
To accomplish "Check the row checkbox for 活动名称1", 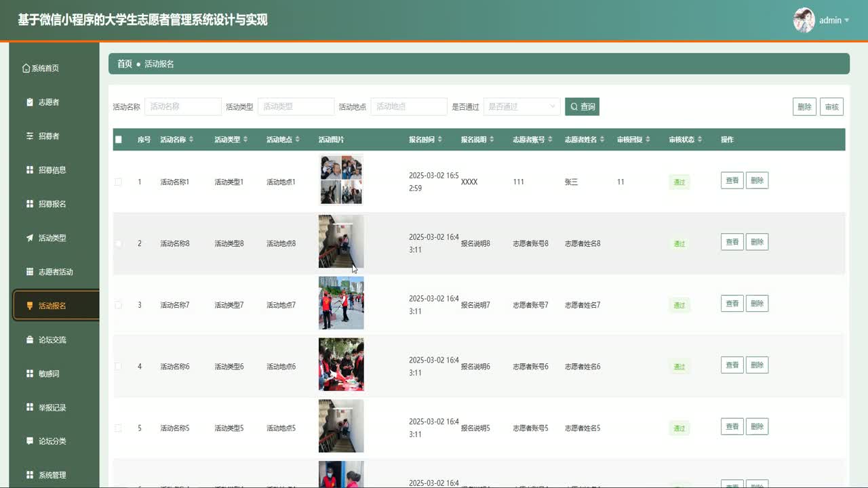I will [119, 182].
